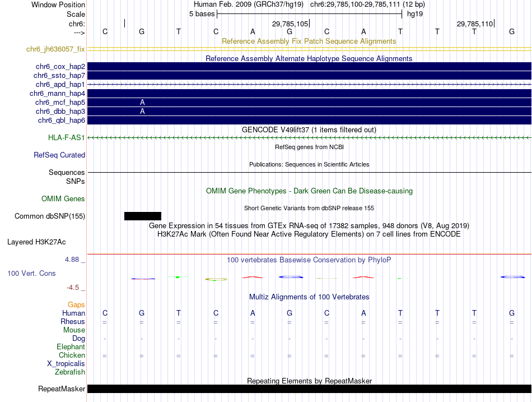Screen dimensions: 532x402
Task: Click the RepeatMasker track label
Action: point(62,389)
